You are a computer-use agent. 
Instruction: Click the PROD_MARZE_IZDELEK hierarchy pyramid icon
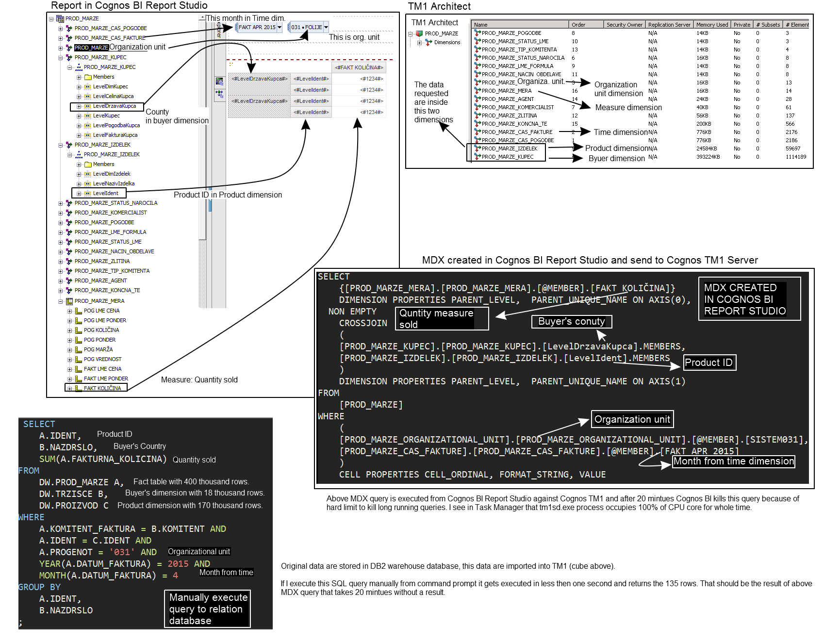click(x=79, y=155)
